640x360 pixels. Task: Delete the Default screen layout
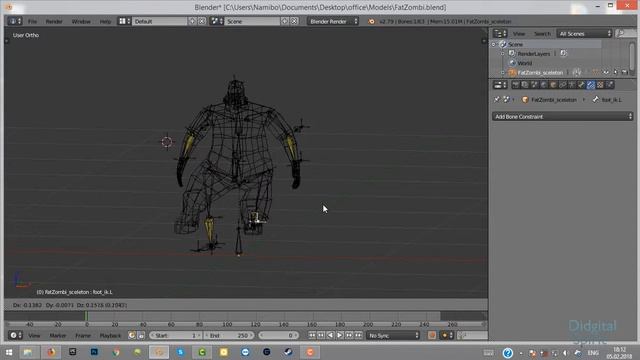[x=202, y=21]
